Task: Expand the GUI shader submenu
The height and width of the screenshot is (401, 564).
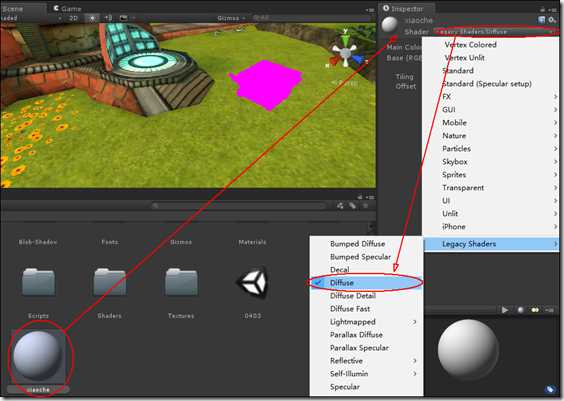Action: 491,109
